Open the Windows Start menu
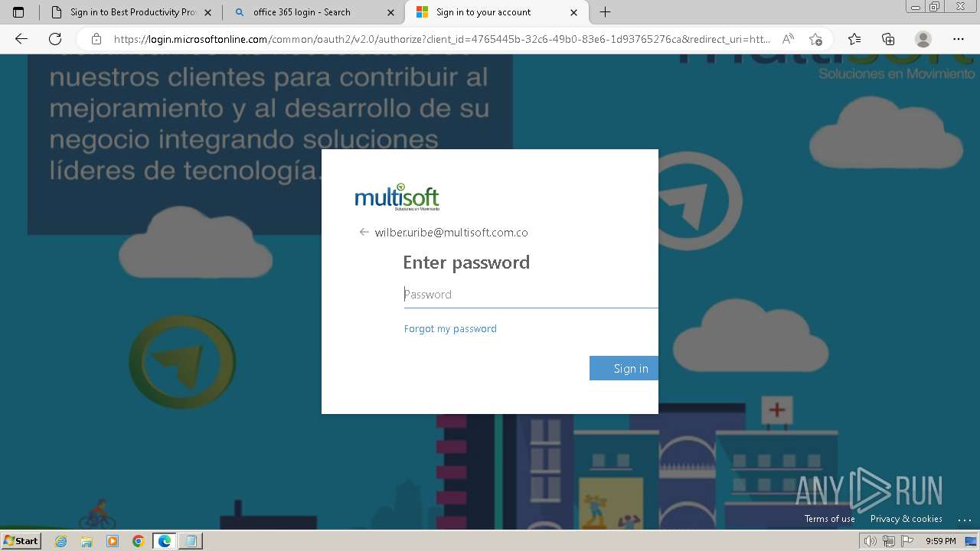Viewport: 980px width, 551px height. (x=21, y=541)
